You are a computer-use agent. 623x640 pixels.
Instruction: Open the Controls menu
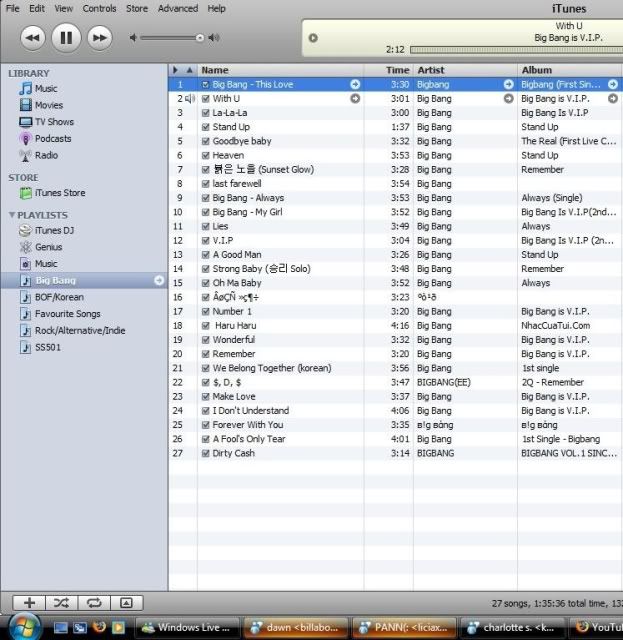click(x=99, y=8)
